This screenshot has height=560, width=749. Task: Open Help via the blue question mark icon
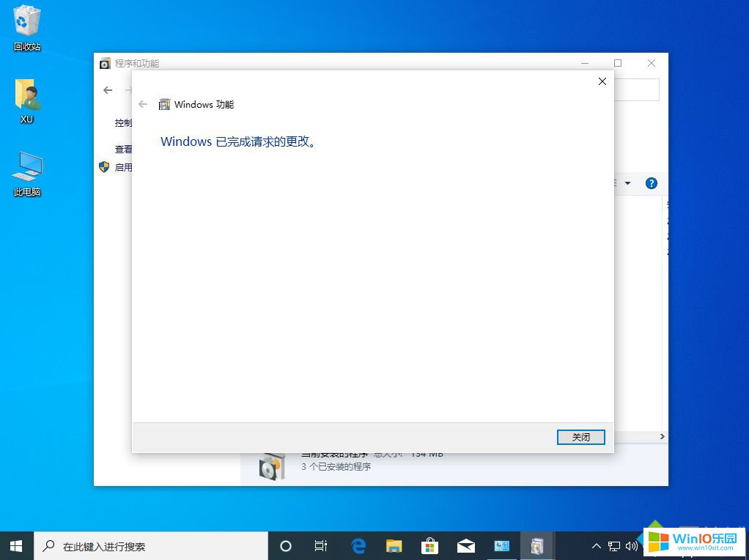651,183
